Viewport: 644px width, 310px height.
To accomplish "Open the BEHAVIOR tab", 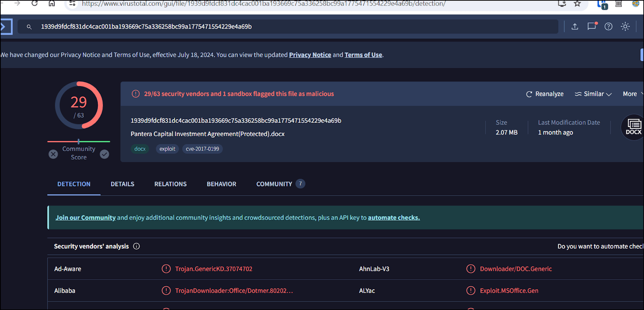I will coord(221,184).
